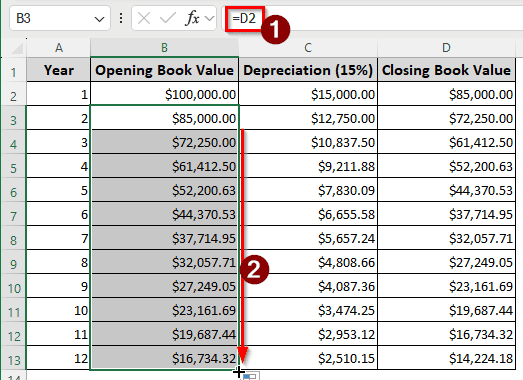
Task: Select column D header
Action: (446, 48)
